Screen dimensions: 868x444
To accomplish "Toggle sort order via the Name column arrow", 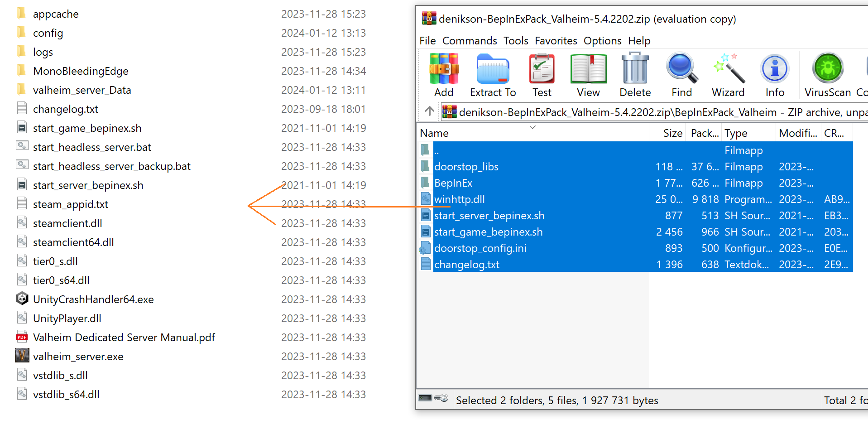I will point(532,128).
